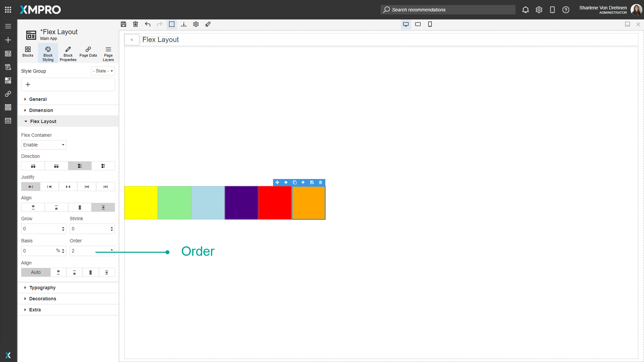This screenshot has height=362, width=644.
Task: Select the Page Data icon
Action: click(88, 53)
